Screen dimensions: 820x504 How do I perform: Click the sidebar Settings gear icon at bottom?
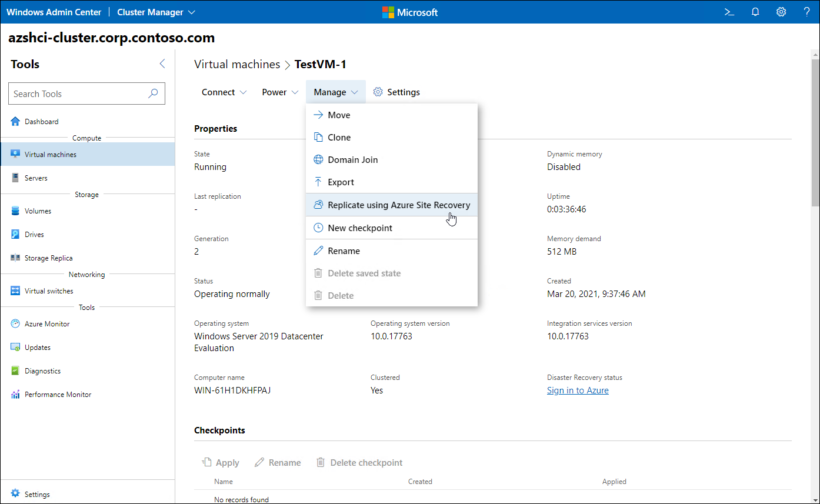pos(15,494)
